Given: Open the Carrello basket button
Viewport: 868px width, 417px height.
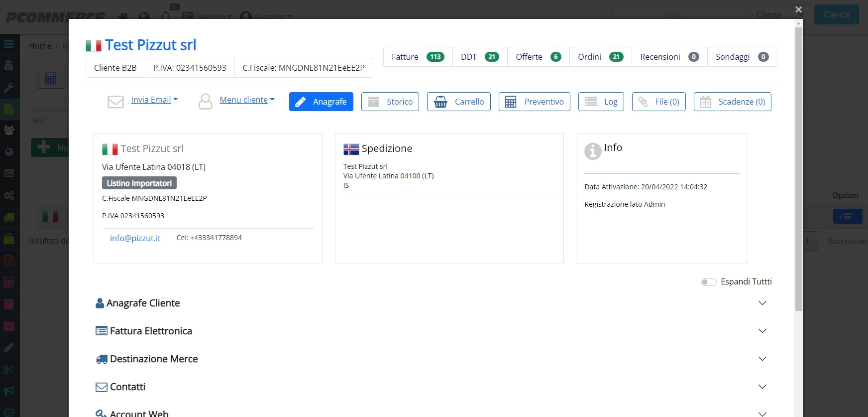Looking at the screenshot, I should pos(458,102).
